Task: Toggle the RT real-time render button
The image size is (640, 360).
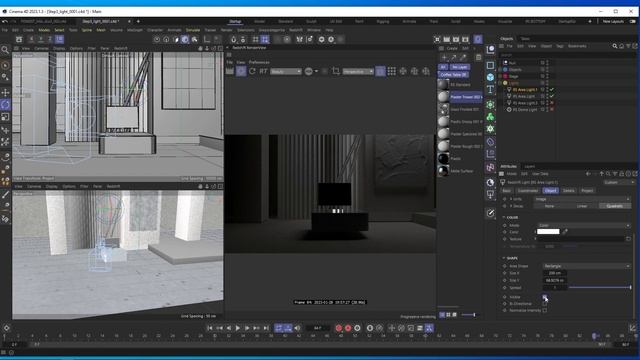Action: (x=263, y=71)
